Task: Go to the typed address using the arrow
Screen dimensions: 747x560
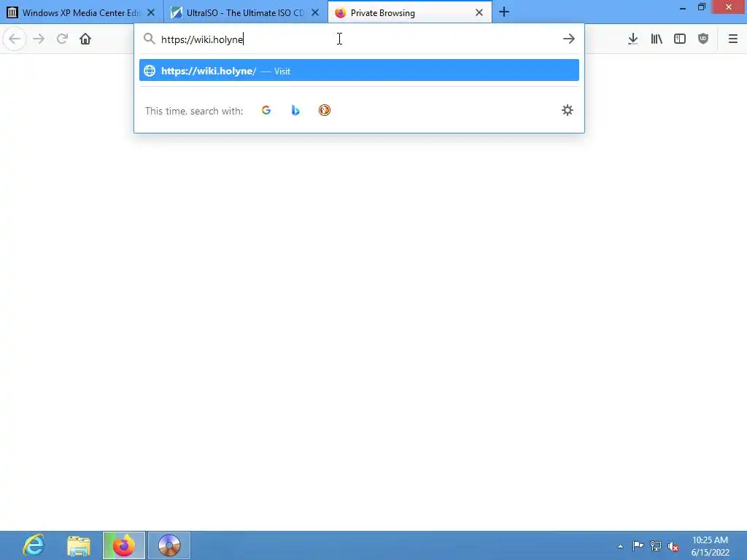Action: coord(569,39)
